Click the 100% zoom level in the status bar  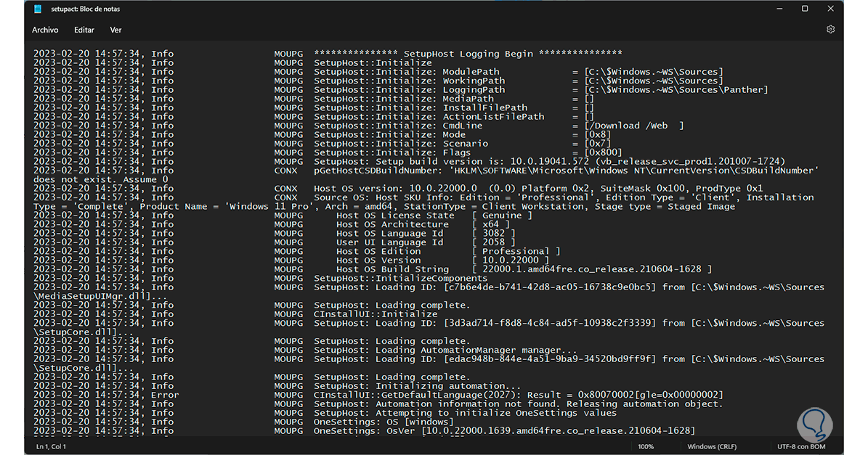[x=646, y=446]
